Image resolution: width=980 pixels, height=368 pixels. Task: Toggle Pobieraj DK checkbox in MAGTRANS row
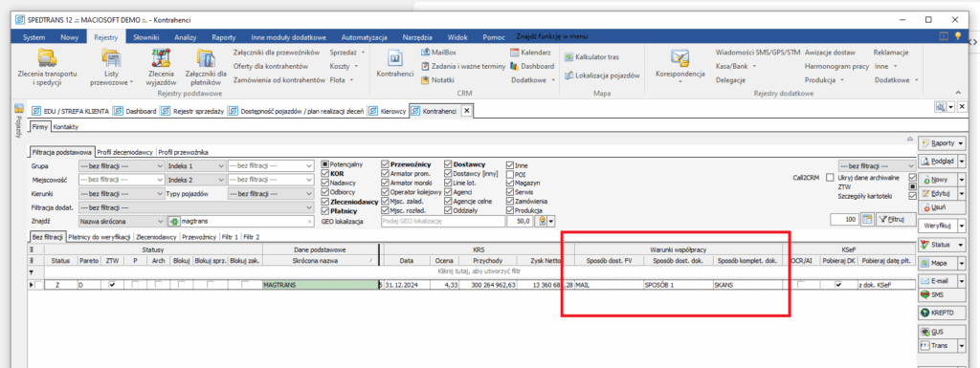pos(838,285)
